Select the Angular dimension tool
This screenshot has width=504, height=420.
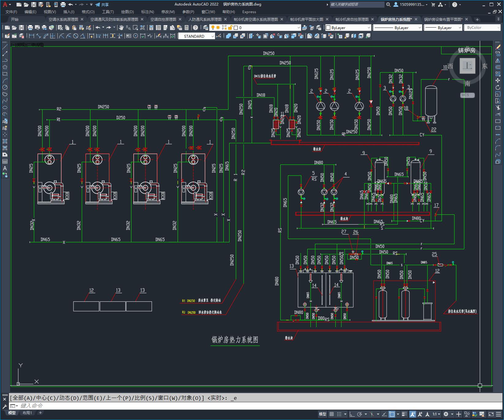point(82,36)
